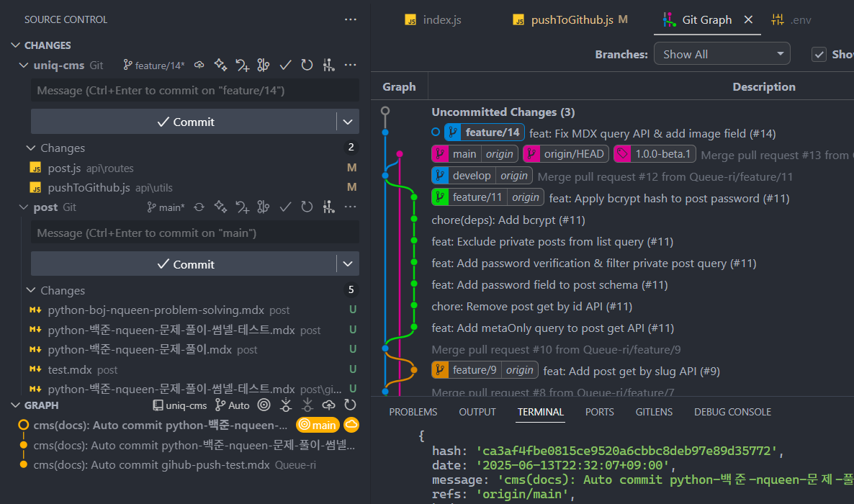Open the OUTPUT panel tab
Viewport: 854px width, 504px height.
477,412
